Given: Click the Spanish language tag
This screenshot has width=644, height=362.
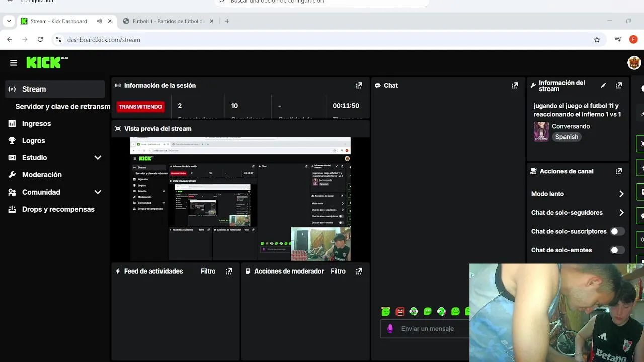Looking at the screenshot, I should click(x=567, y=137).
